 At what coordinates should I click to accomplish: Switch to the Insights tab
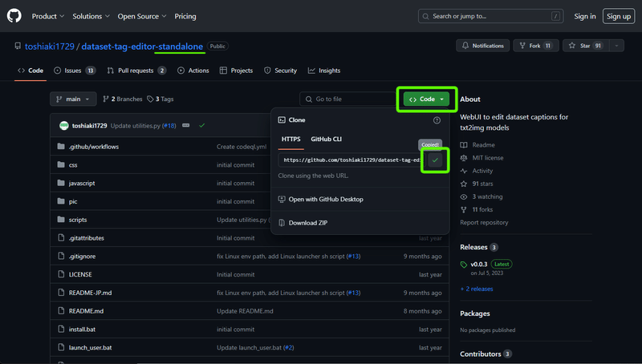(324, 71)
